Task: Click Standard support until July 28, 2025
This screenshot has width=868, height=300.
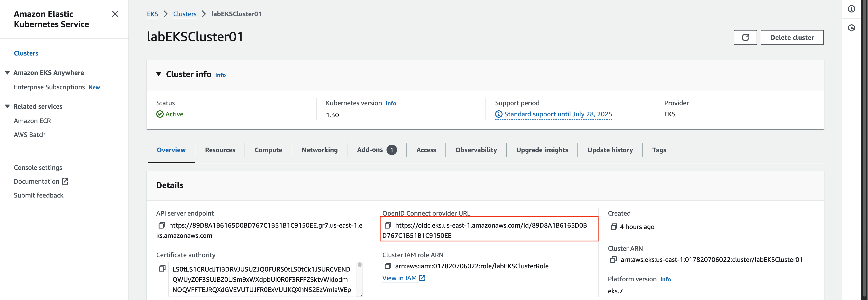Action: 558,114
